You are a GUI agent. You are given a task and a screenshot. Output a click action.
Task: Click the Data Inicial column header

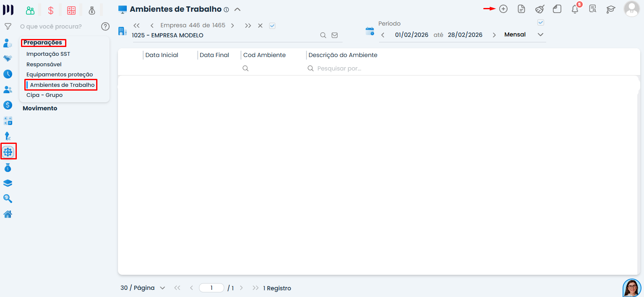[x=162, y=55]
